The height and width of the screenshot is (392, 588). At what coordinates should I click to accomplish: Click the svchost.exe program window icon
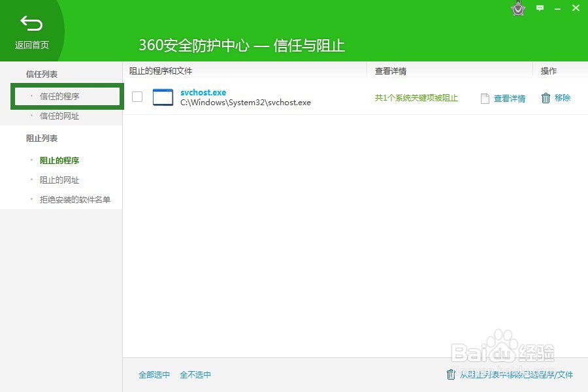point(163,97)
